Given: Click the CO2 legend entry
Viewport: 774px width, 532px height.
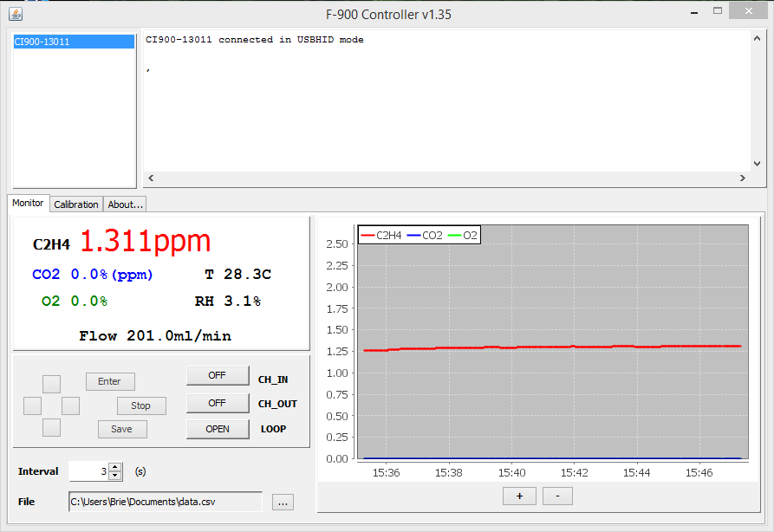Looking at the screenshot, I should (425, 236).
